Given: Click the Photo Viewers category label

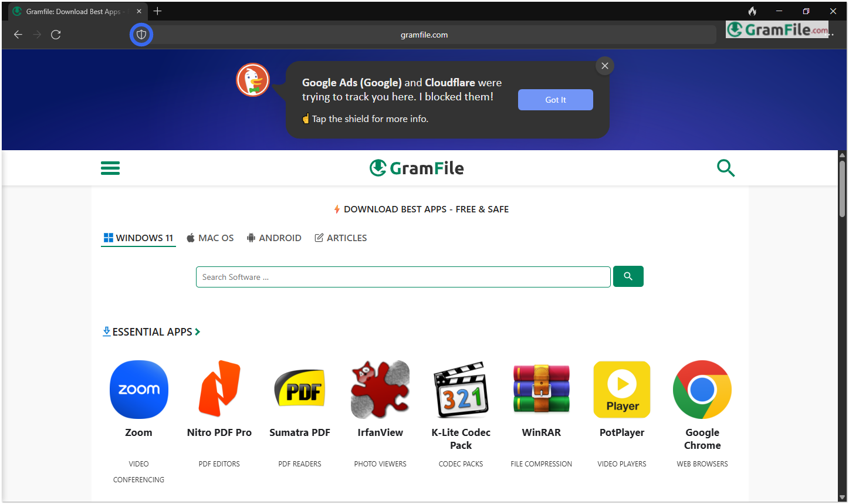Looking at the screenshot, I should [x=380, y=464].
